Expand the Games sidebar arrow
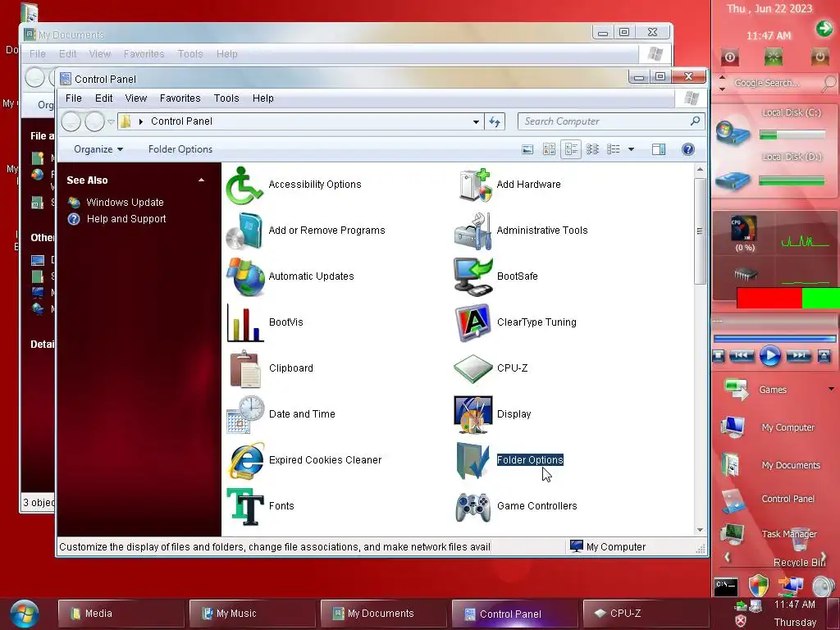The height and width of the screenshot is (630, 840). click(831, 389)
